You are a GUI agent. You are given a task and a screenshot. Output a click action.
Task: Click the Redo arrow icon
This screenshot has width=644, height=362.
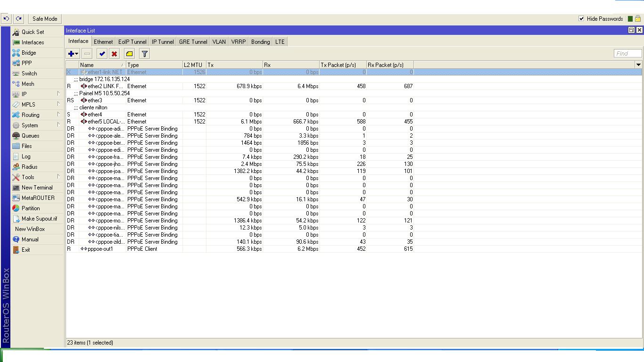pyautogui.click(x=18, y=19)
